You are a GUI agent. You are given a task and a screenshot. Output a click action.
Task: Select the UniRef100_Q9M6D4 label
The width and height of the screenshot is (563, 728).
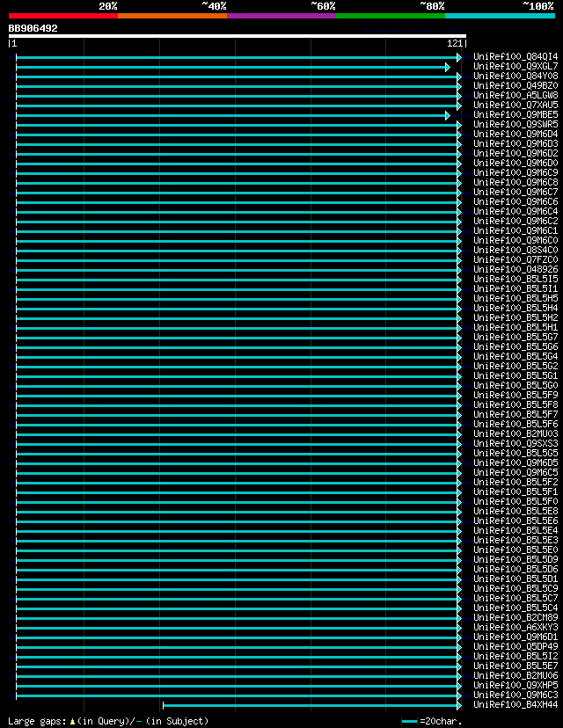[515, 135]
